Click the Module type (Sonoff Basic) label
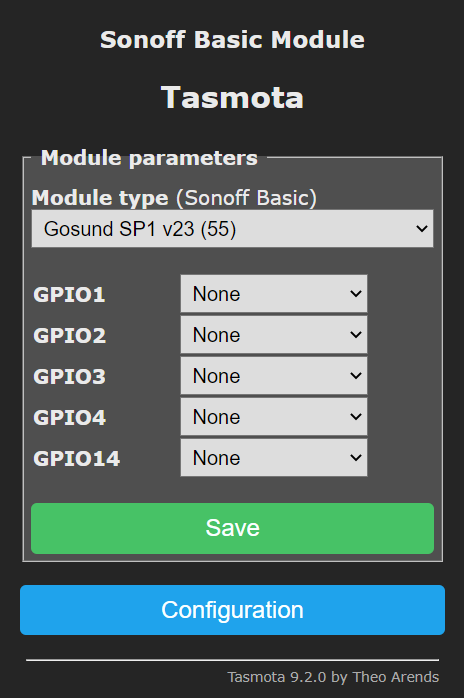 174,198
